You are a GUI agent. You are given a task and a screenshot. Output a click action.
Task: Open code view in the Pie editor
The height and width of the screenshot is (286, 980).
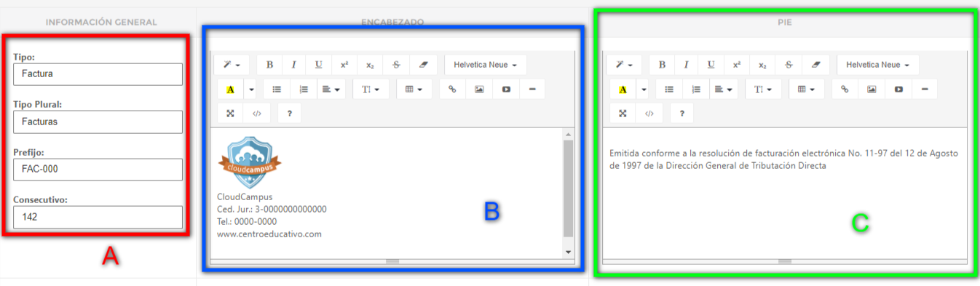(649, 114)
